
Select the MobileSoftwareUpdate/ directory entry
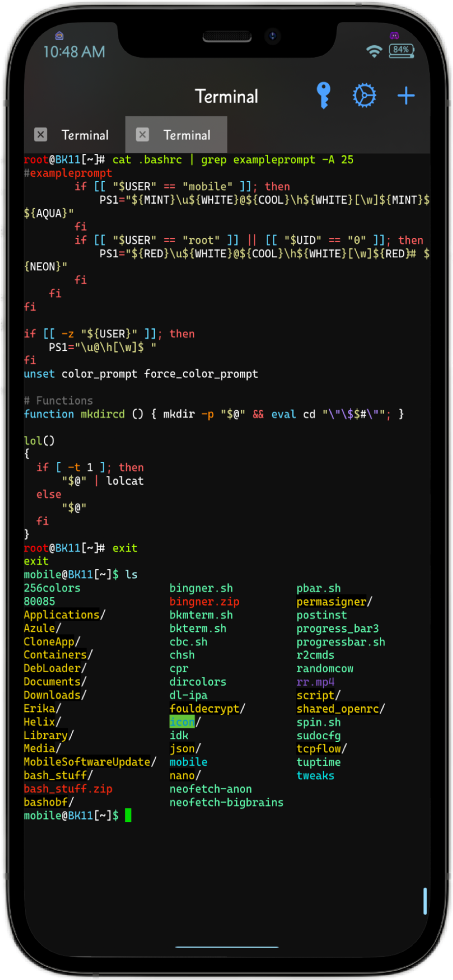(90, 762)
